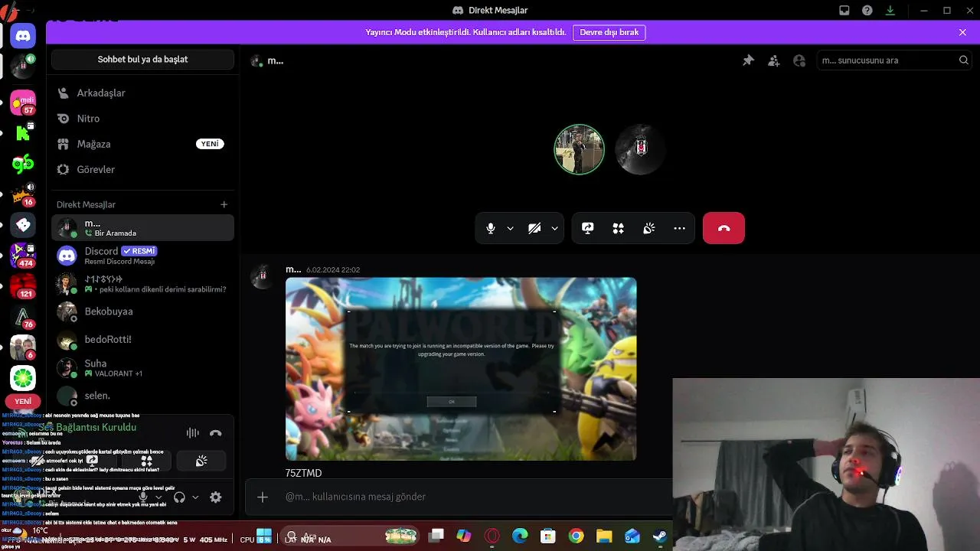The image size is (980, 551).
Task: Open camera options chevron
Action: (x=554, y=228)
